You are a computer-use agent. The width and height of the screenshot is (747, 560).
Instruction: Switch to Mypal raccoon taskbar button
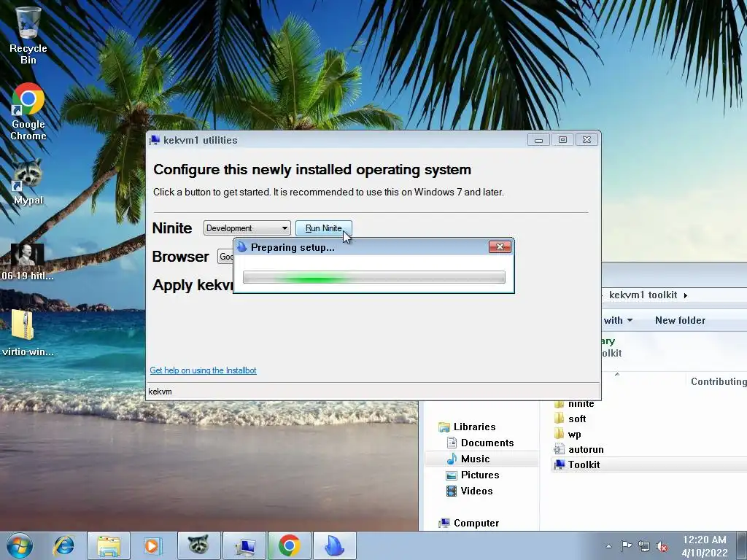tap(198, 545)
